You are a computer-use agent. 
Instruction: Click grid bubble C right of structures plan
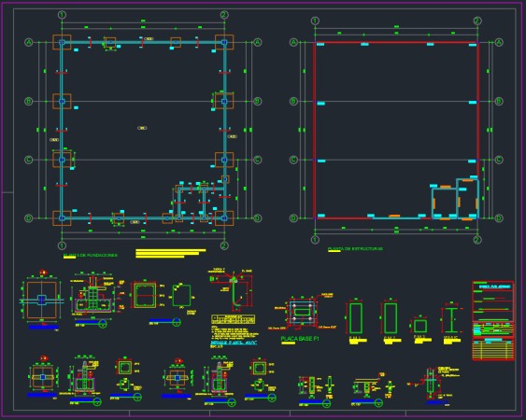coord(499,160)
